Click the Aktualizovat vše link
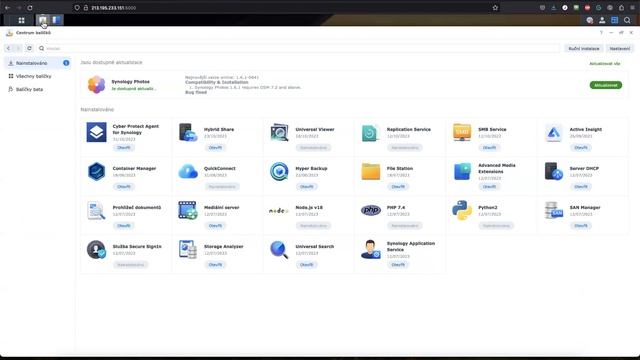This screenshot has width=640, height=360. pyautogui.click(x=604, y=64)
